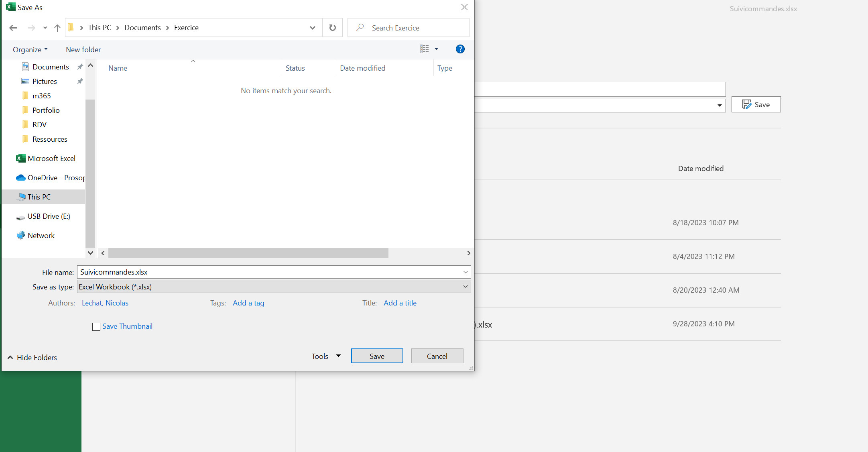Screen dimensions: 868x452
Task: Sort files by Date modified column
Action: [x=362, y=68]
